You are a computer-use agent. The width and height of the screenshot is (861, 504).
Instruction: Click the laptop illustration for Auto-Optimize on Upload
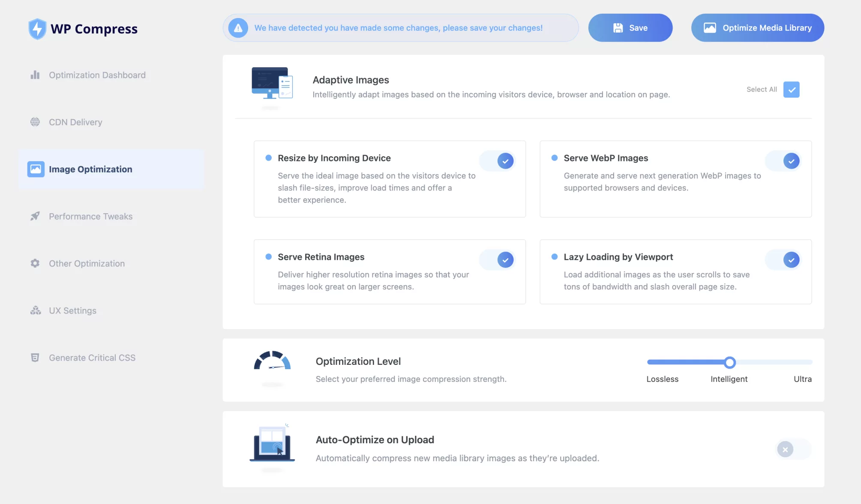pos(272,443)
